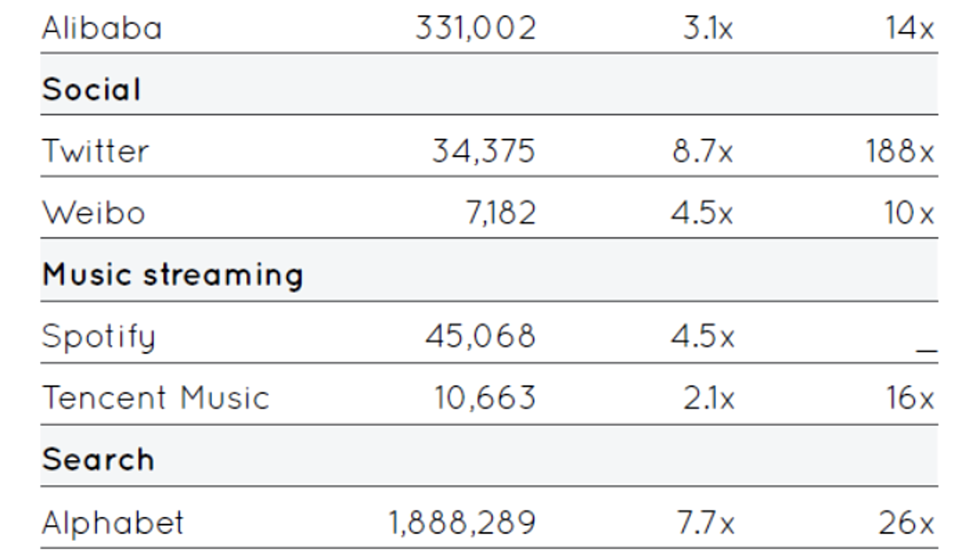Select the Weibo row label

coord(94,213)
